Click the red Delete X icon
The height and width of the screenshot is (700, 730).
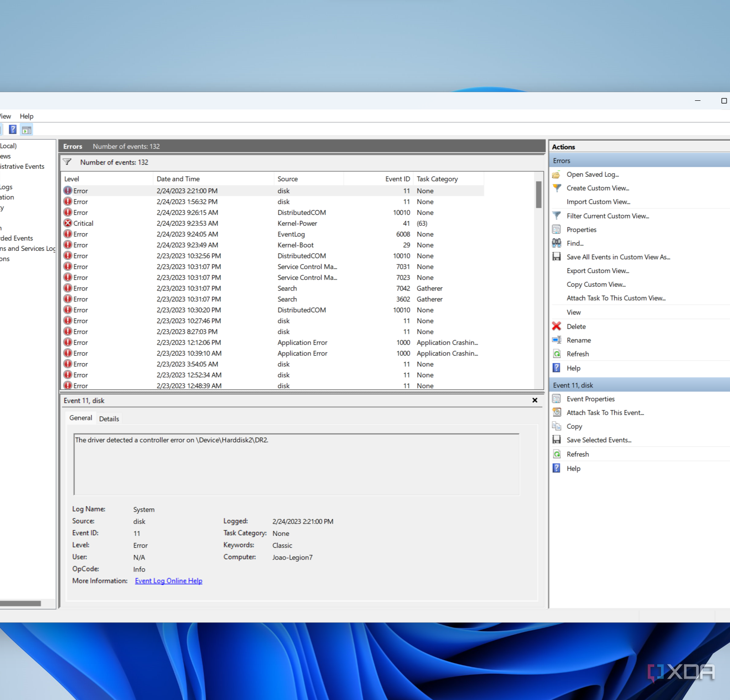click(x=557, y=327)
